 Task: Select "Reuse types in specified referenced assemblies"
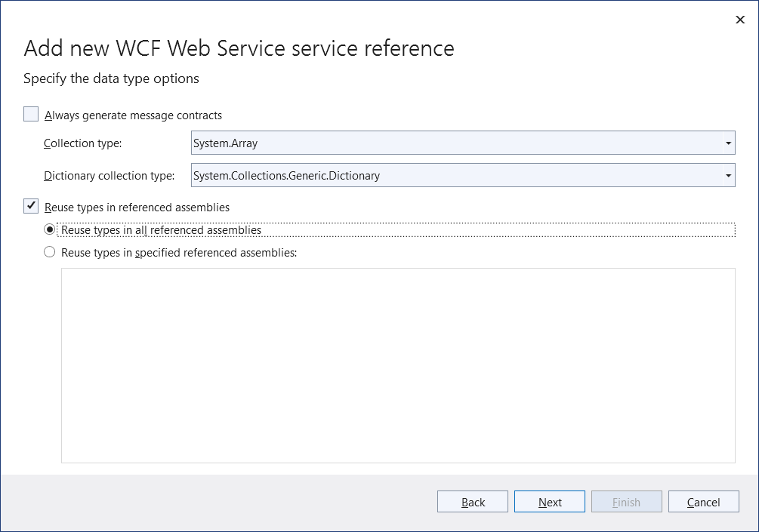(49, 252)
